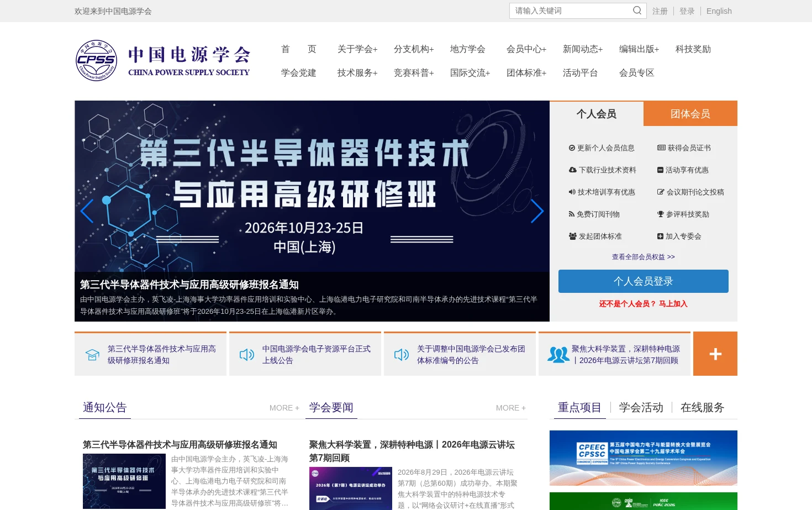Go to previous banner slide arrow

point(87,211)
